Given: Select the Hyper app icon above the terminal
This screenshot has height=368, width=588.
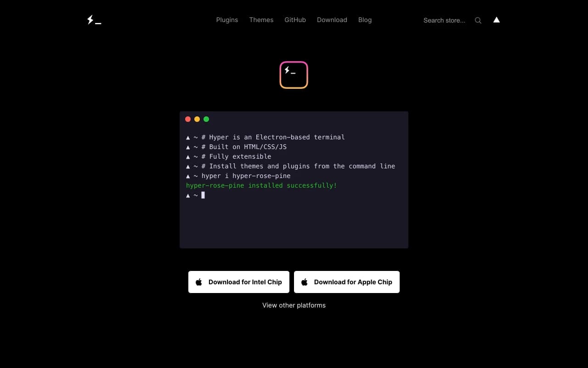Looking at the screenshot, I should coord(294,75).
